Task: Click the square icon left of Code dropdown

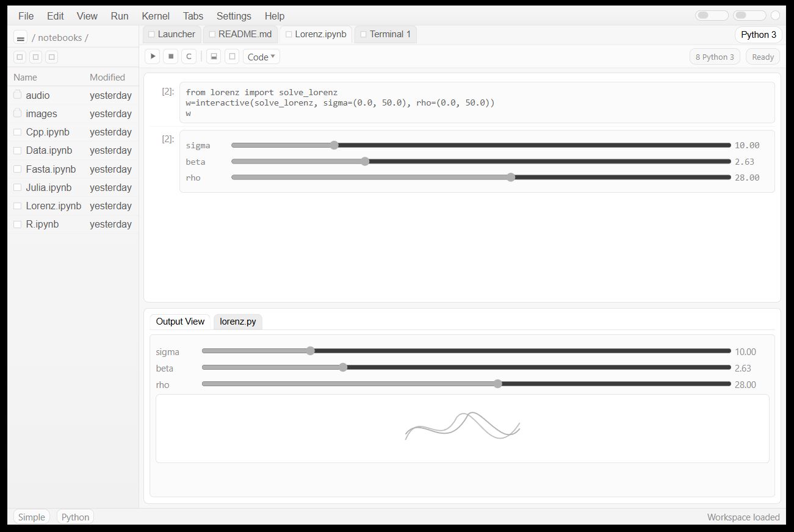Action: [232, 57]
